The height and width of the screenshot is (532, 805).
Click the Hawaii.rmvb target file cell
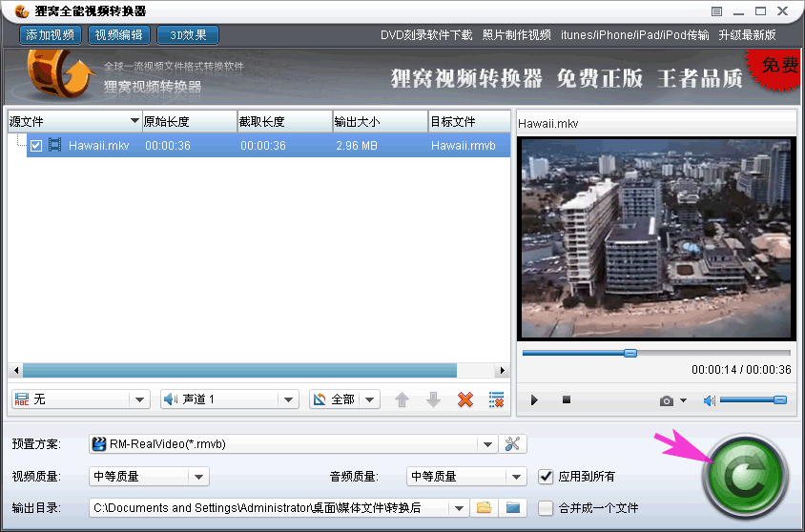(464, 146)
